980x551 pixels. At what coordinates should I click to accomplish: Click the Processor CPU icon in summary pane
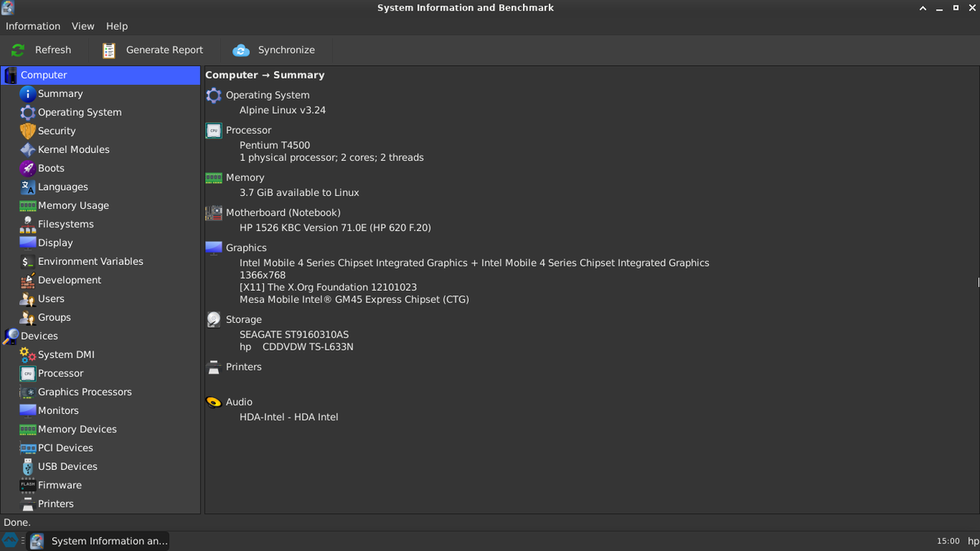214,130
